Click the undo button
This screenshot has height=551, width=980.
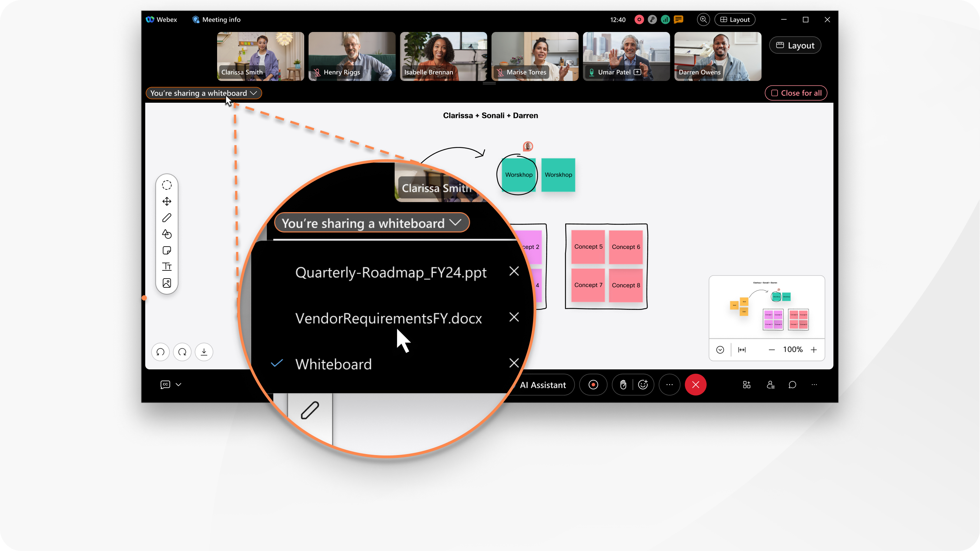coord(160,352)
